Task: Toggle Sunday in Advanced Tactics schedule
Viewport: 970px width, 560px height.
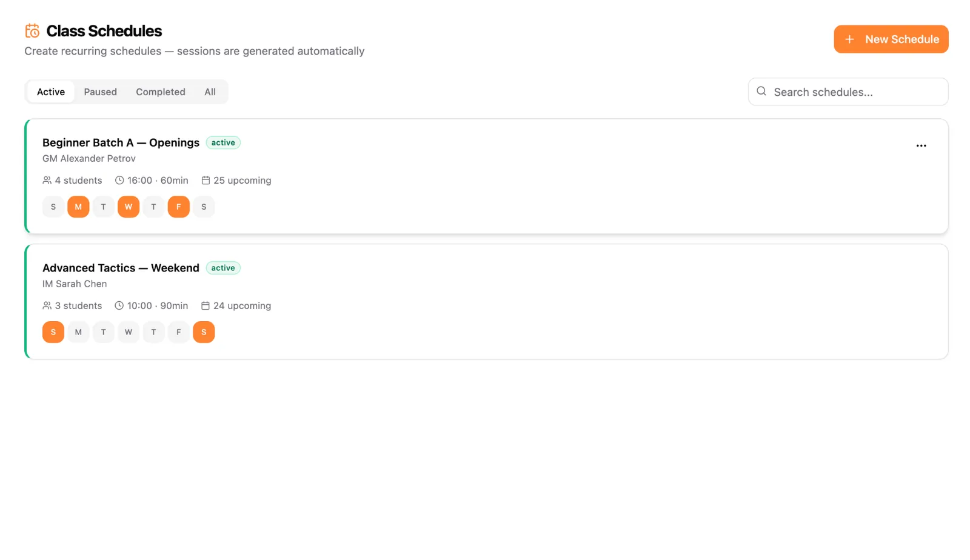Action: pyautogui.click(x=53, y=332)
